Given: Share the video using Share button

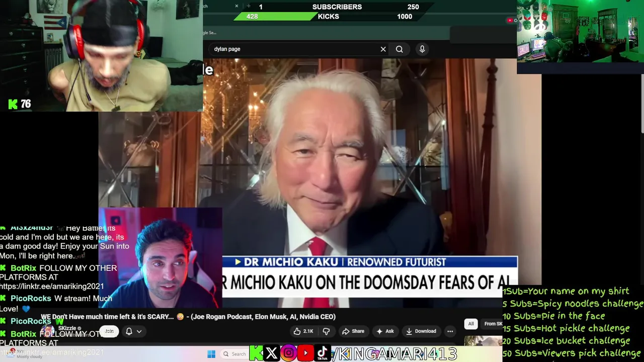Looking at the screenshot, I should [x=353, y=331].
